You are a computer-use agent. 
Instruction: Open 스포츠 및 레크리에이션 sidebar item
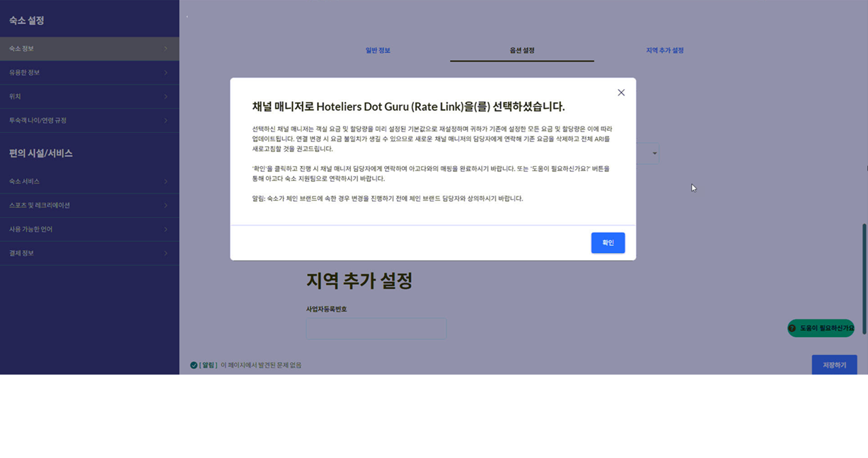89,205
